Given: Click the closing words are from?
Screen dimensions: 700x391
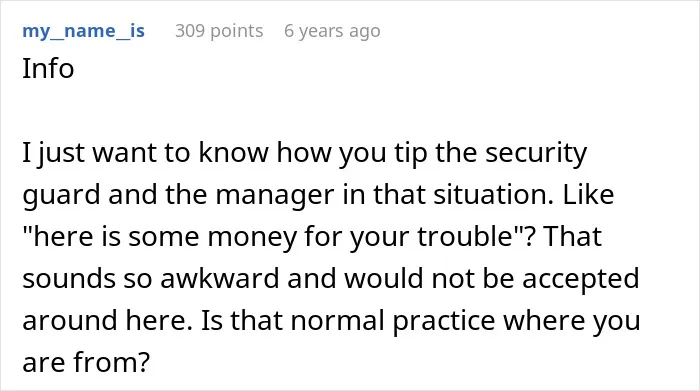Looking at the screenshot, I should pos(86,362).
